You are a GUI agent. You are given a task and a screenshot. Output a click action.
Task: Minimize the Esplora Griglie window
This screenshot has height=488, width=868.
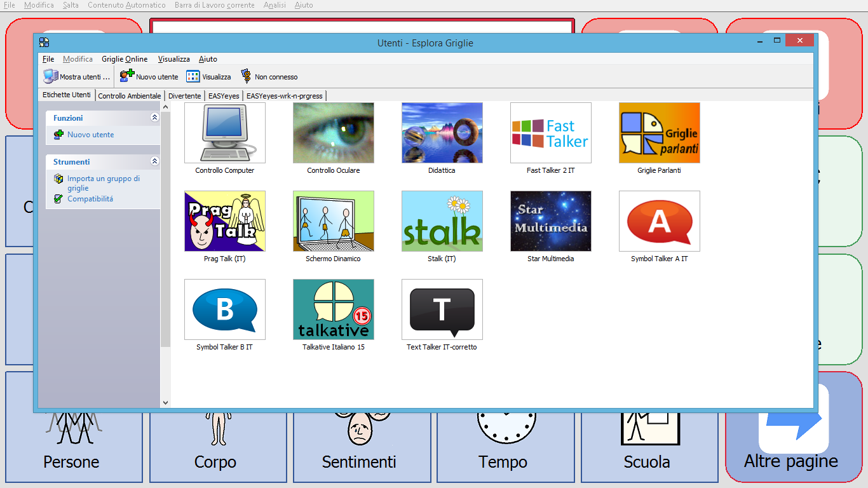(x=761, y=41)
